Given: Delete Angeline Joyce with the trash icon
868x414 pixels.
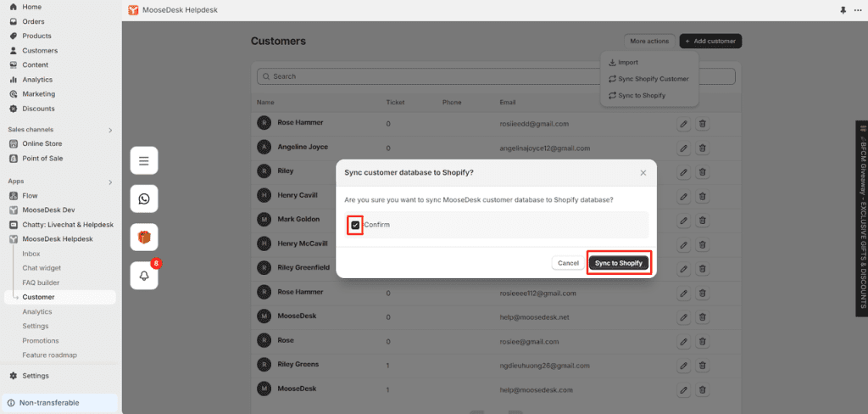Looking at the screenshot, I should click(702, 148).
